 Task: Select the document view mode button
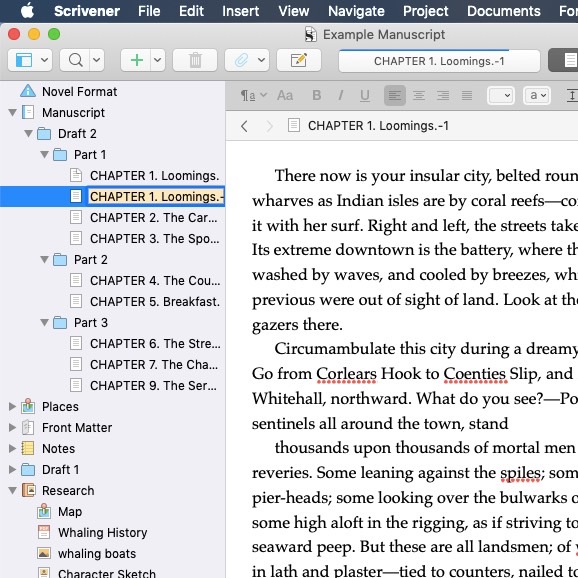(570, 60)
